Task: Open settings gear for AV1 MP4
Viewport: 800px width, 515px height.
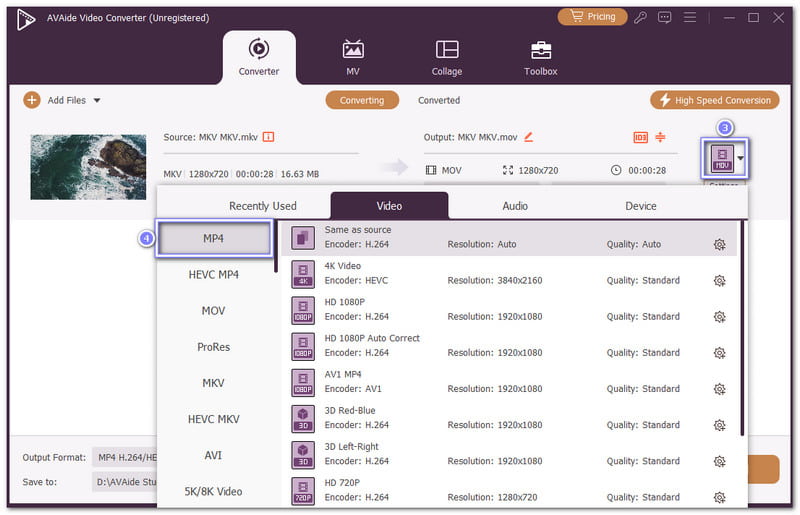Action: coord(719,389)
